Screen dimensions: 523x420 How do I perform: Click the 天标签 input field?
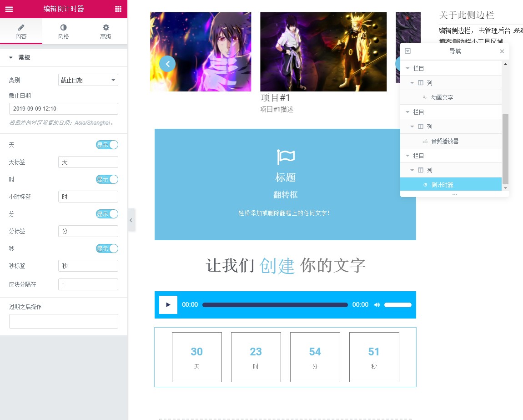tap(88, 162)
